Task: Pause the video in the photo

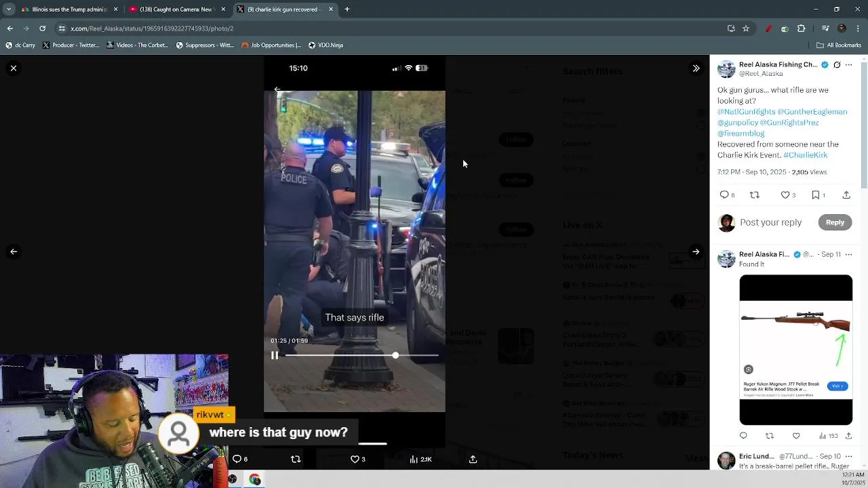Action: tap(275, 355)
